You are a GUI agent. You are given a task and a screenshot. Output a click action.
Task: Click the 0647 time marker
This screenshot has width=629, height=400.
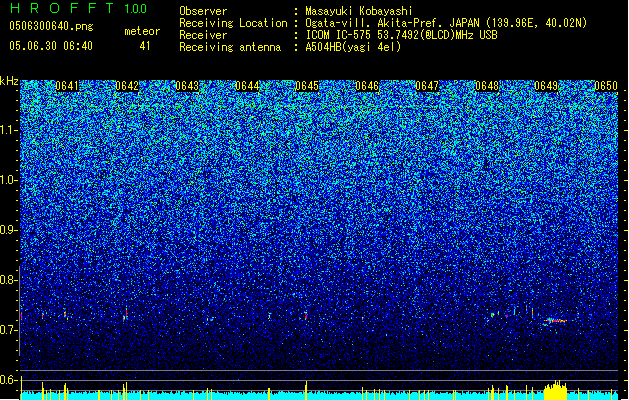click(x=427, y=86)
